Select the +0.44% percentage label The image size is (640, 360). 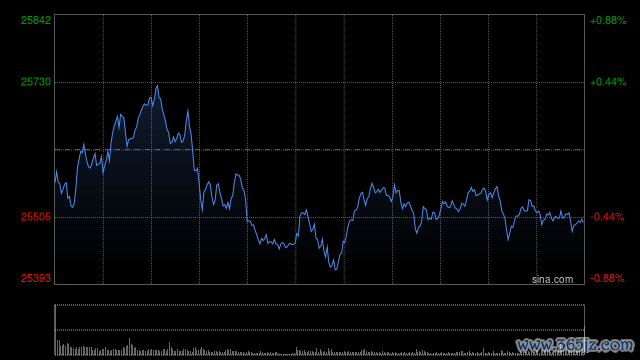[608, 82]
